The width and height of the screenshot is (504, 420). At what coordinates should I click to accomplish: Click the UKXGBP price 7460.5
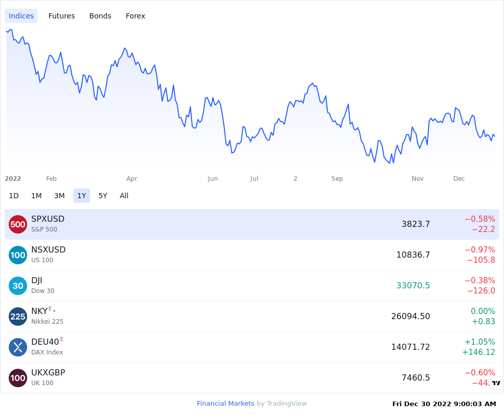pyautogui.click(x=415, y=377)
